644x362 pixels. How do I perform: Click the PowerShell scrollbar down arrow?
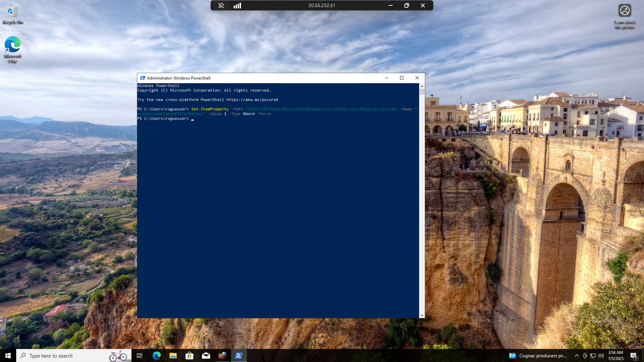(x=422, y=315)
